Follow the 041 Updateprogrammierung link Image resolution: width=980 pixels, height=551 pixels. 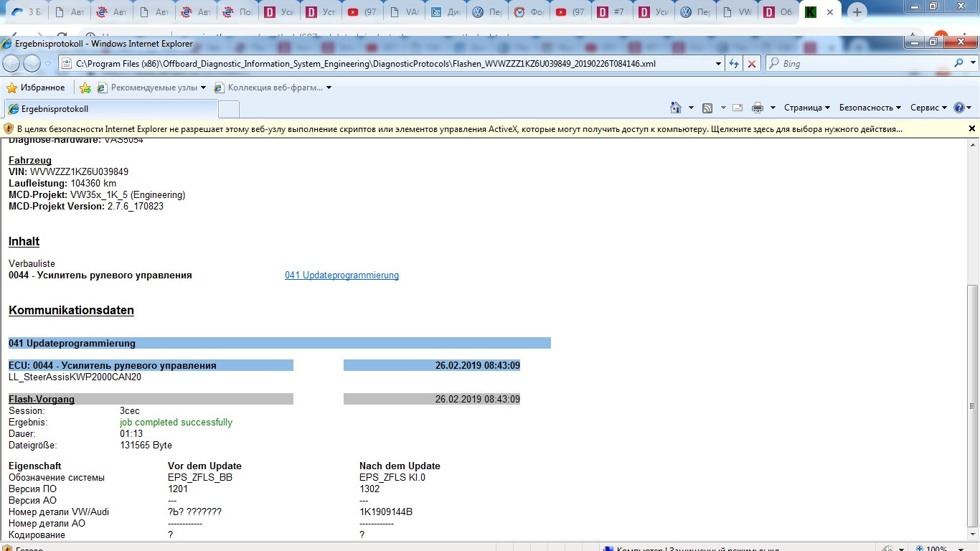341,275
